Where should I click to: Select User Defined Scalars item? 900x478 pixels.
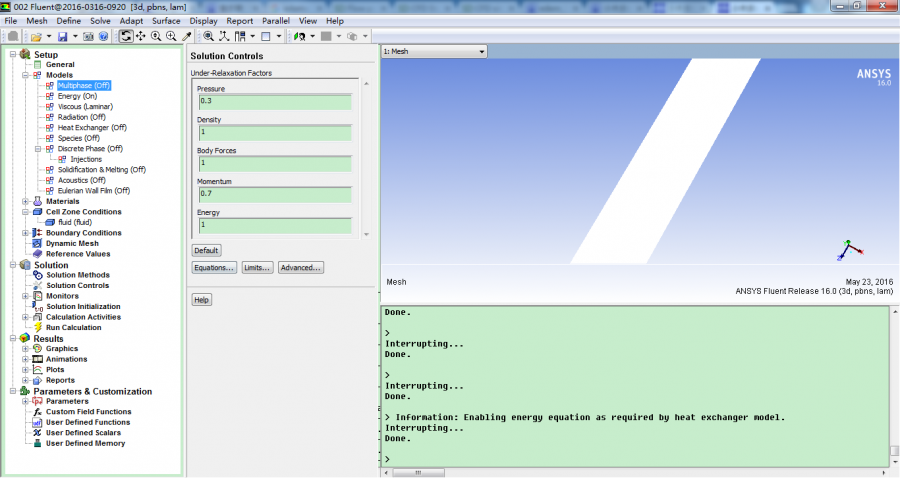coord(83,433)
